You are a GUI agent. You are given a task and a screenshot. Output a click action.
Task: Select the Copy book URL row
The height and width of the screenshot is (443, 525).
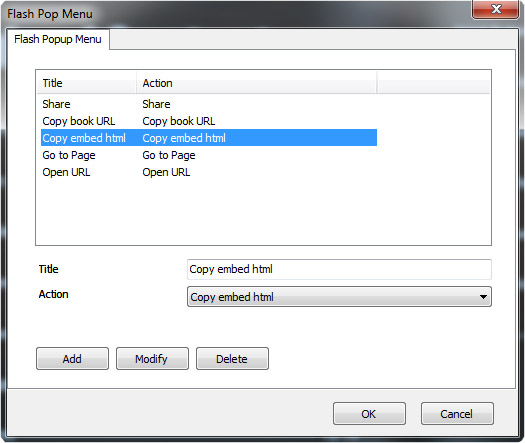click(209, 121)
